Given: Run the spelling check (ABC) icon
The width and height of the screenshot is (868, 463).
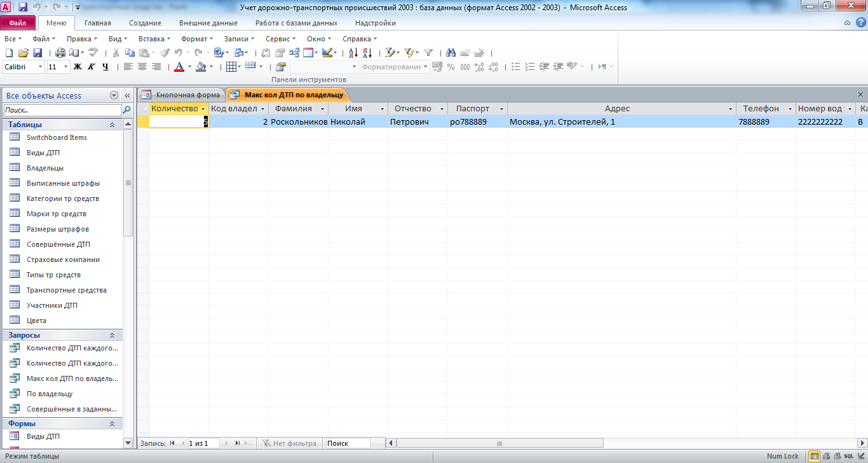Looking at the screenshot, I should 93,53.
